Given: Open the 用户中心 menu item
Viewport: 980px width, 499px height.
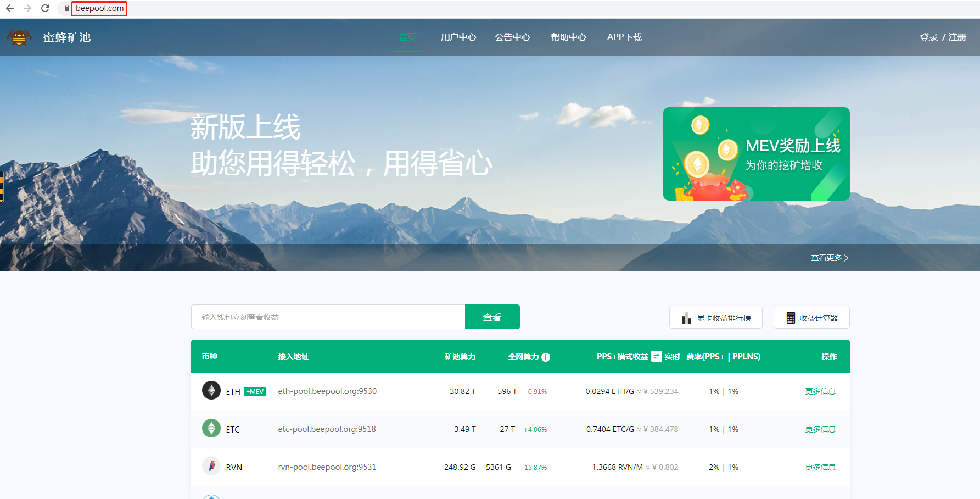Looking at the screenshot, I should pyautogui.click(x=458, y=37).
